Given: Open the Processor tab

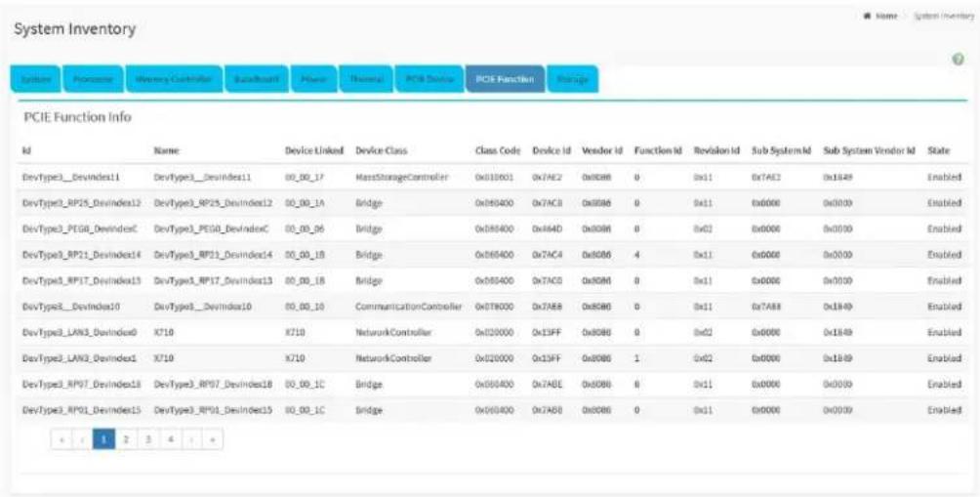Looking at the screenshot, I should (94, 79).
